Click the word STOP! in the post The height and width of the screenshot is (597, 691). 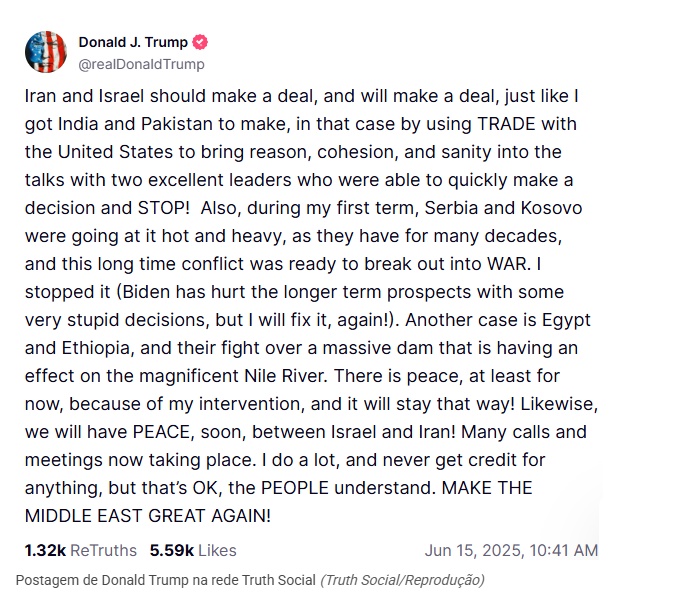coord(164,208)
